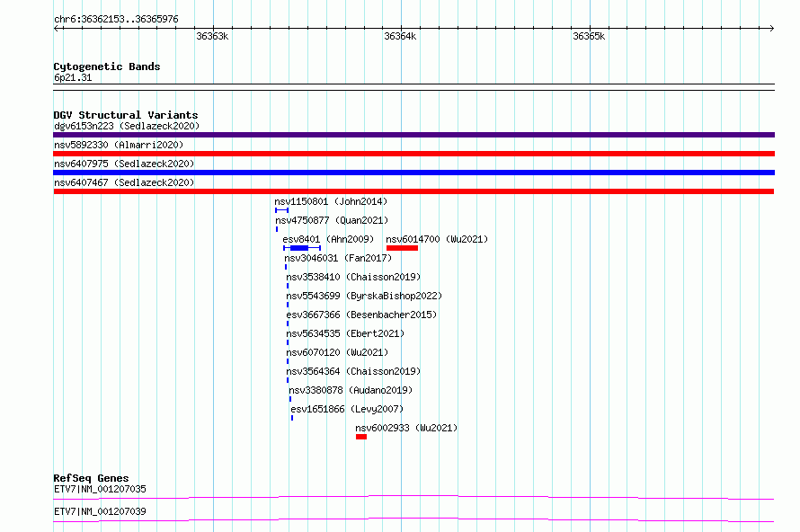This screenshot has width=800, height=532.
Task: Open nsv1150801 (John2014) label
Action: (x=331, y=201)
